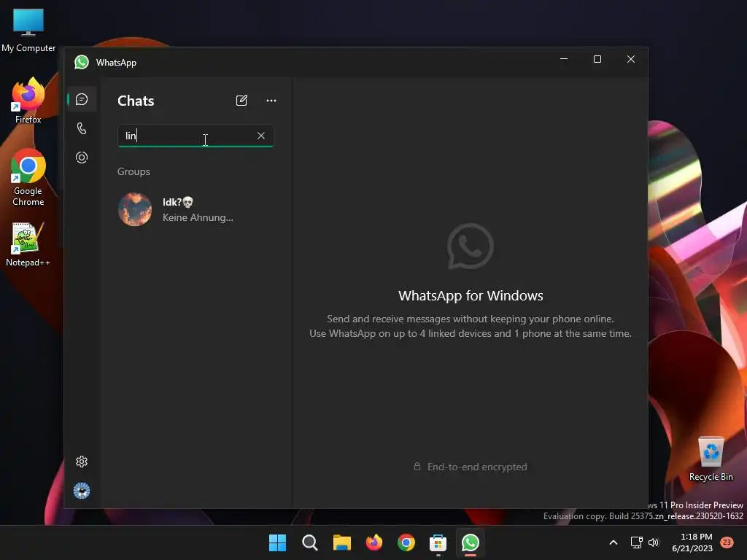747x560 pixels.
Task: Open network settings in system tray
Action: pyautogui.click(x=636, y=542)
